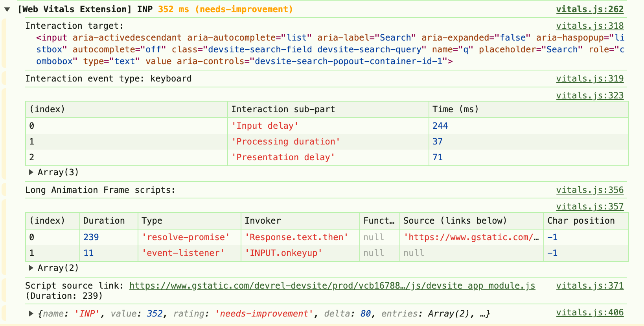Sort scripts table by Duration header
This screenshot has width=644, height=326.
pyautogui.click(x=104, y=221)
